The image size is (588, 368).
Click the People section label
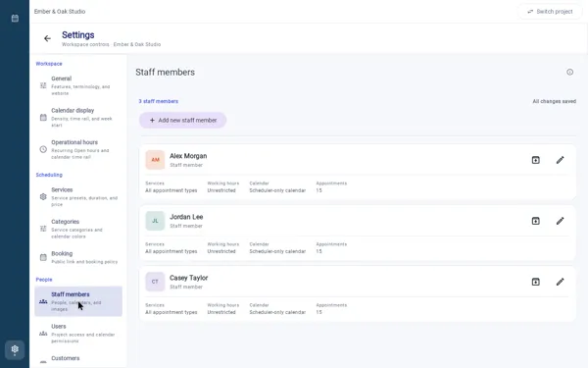[44, 280]
